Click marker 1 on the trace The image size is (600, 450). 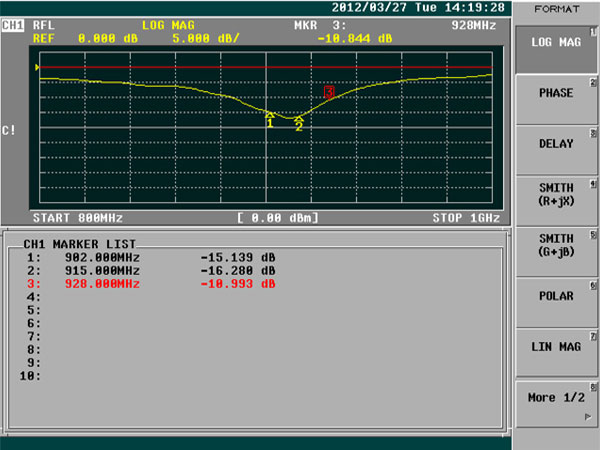coord(270,120)
